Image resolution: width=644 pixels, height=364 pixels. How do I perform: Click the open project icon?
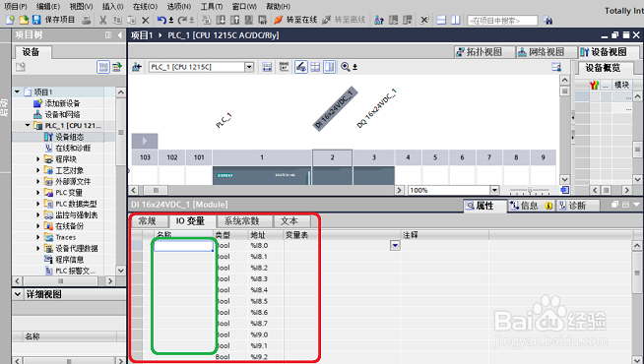(x=24, y=20)
